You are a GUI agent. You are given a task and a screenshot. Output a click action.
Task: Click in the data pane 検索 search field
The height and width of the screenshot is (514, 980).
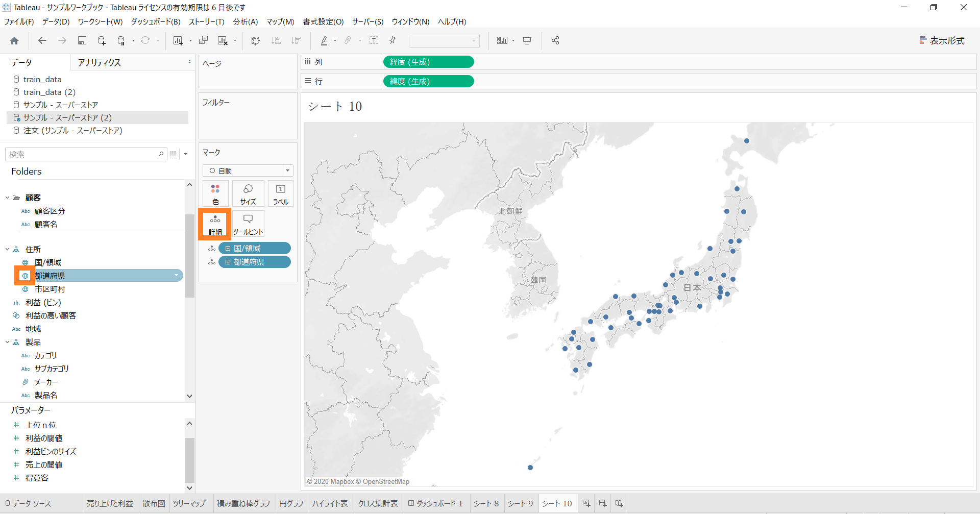click(86, 154)
